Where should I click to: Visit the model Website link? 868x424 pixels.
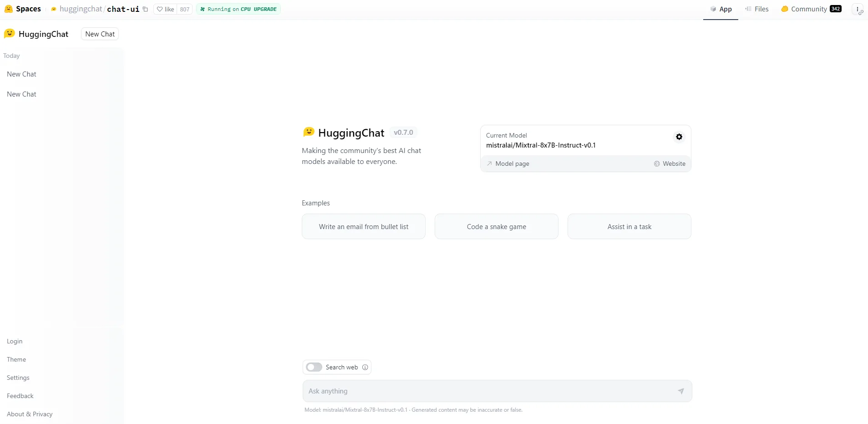[x=670, y=163]
